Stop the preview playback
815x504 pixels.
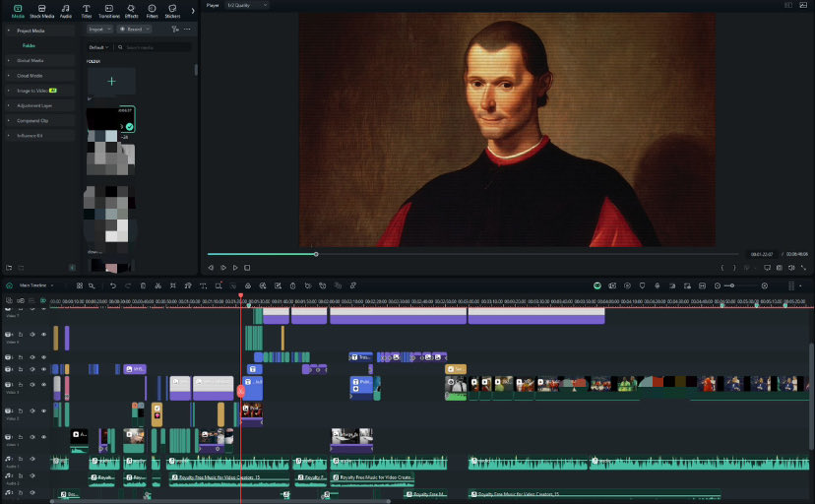(x=247, y=268)
